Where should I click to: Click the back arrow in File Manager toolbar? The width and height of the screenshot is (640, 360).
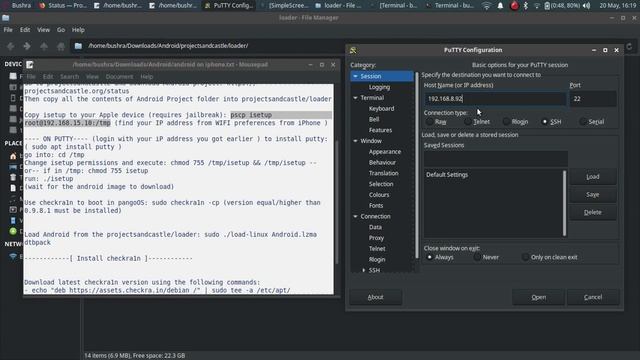pyautogui.click(x=11, y=46)
